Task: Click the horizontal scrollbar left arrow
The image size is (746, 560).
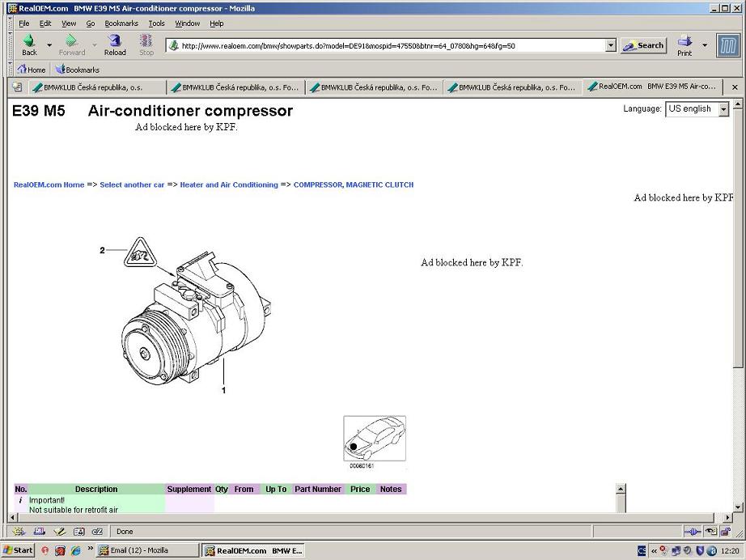Action: point(13,517)
